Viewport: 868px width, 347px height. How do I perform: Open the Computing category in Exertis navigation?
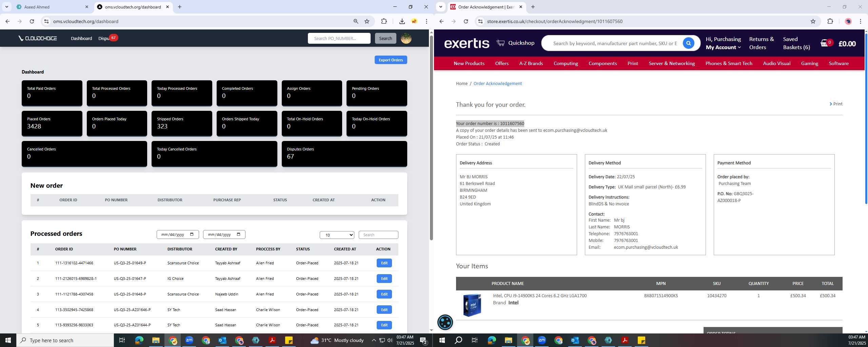[566, 63]
